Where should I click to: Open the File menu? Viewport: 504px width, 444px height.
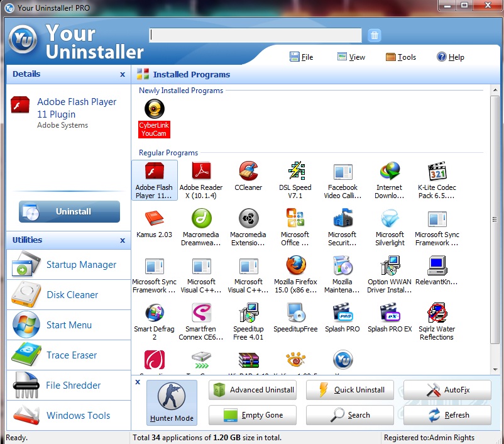301,57
